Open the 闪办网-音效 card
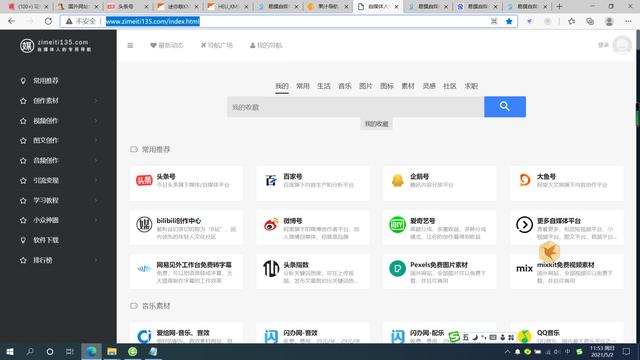This screenshot has width=640, height=360. pos(313,333)
